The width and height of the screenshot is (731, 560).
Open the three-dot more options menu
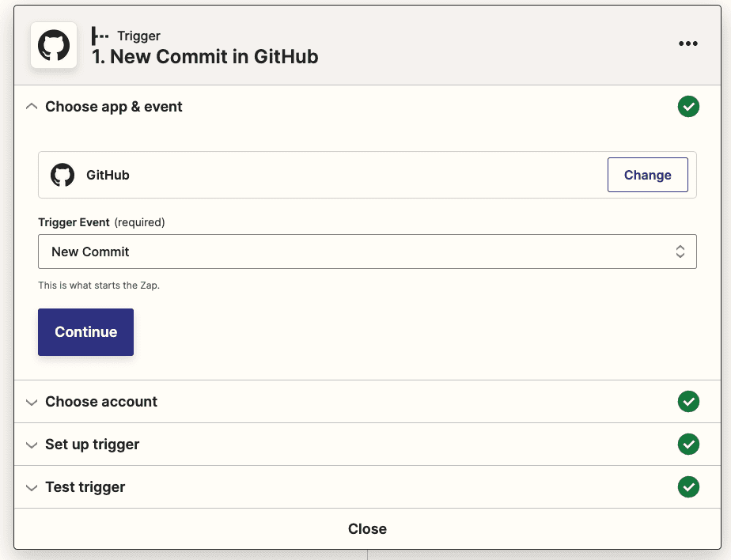point(688,44)
